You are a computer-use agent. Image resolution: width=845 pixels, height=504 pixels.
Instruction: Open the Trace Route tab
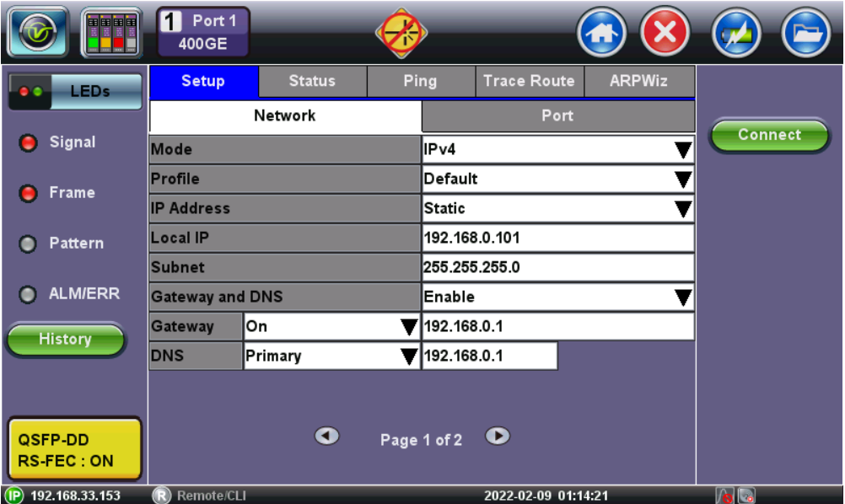point(529,82)
